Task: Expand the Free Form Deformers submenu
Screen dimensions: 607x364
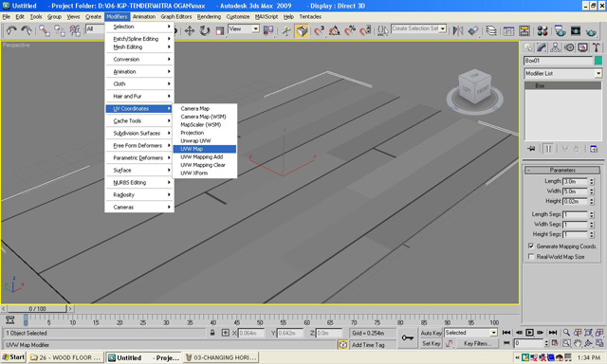Action: point(139,145)
